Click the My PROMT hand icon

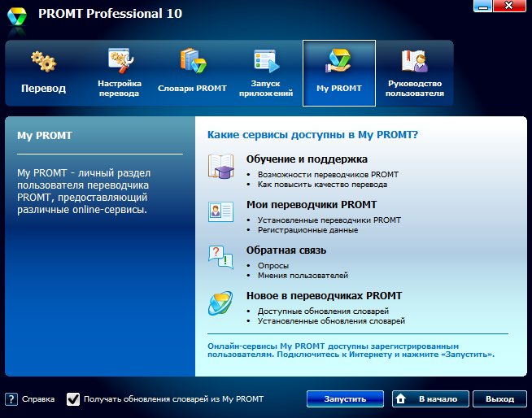click(338, 61)
